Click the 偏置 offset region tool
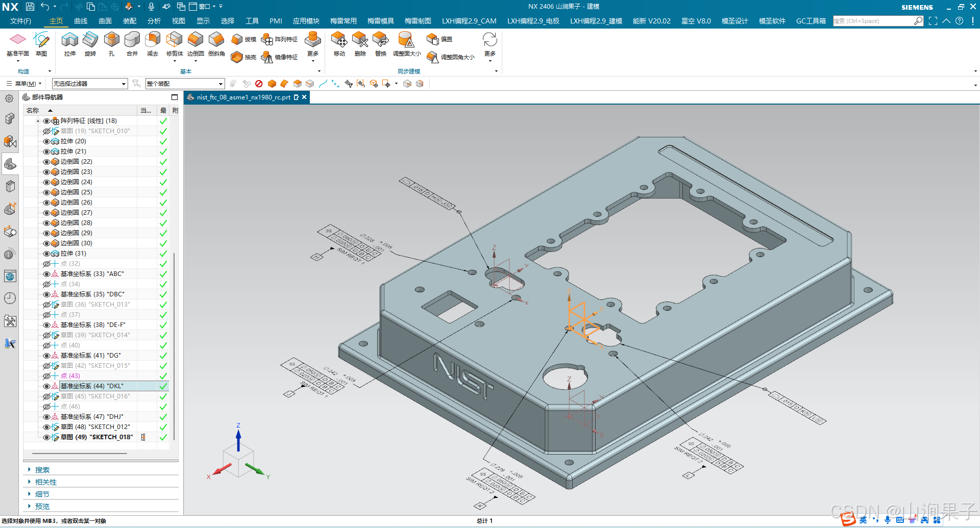The image size is (980, 528). (439, 39)
